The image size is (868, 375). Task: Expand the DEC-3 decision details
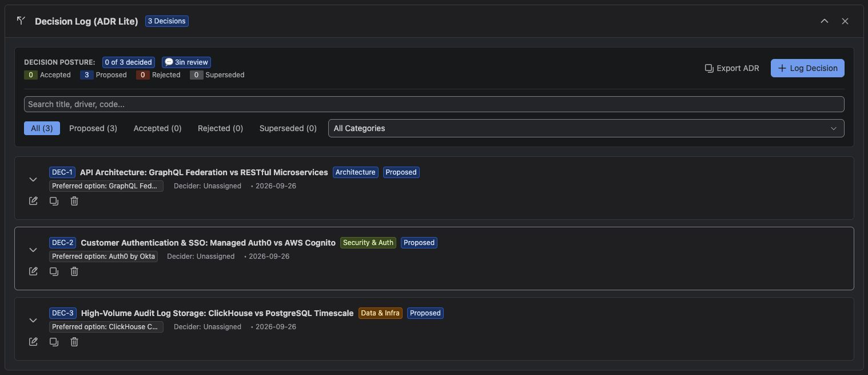[33, 320]
